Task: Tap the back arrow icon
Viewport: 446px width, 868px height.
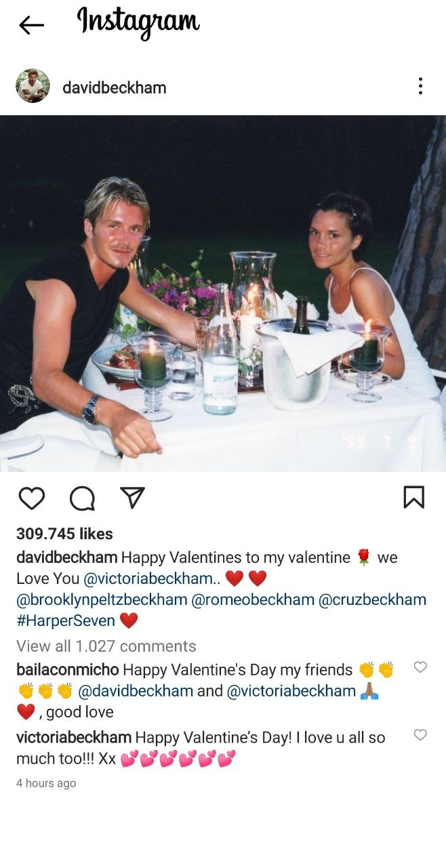Action: pos(31,26)
